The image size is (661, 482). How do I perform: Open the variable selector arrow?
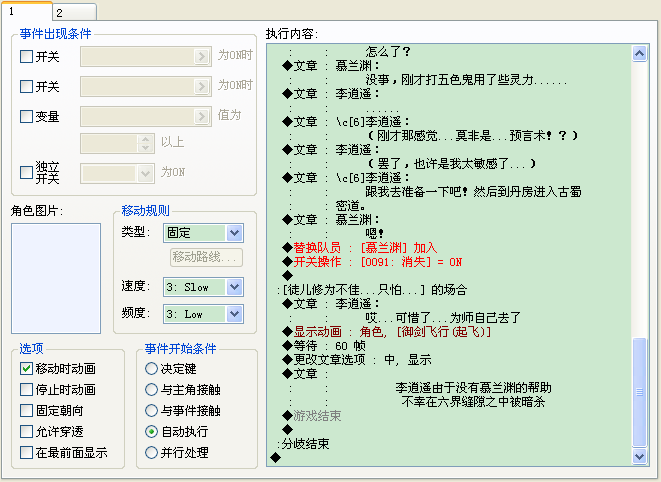tap(202, 116)
